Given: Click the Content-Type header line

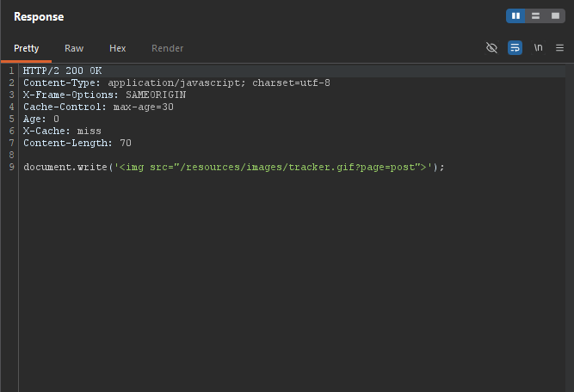Looking at the screenshot, I should click(176, 83).
